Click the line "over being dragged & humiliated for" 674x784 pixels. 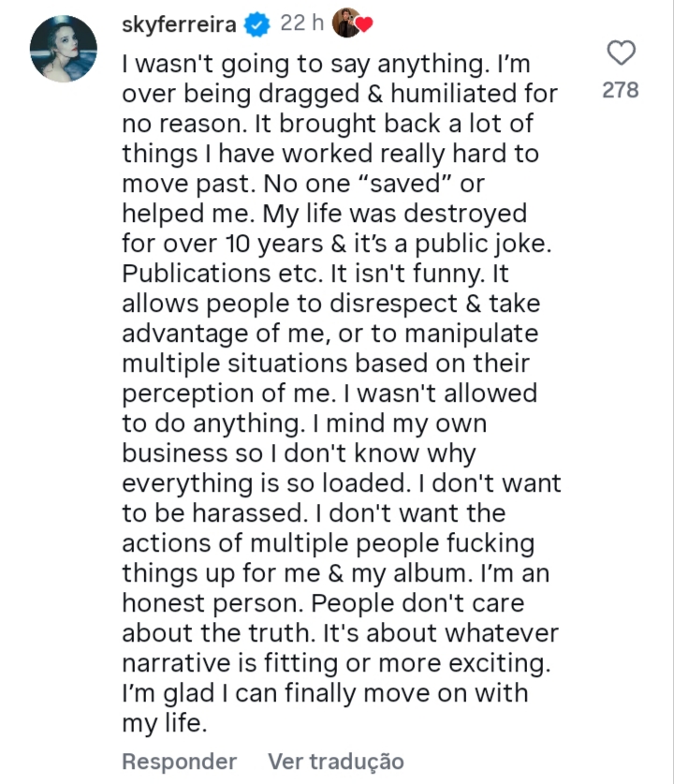click(x=340, y=94)
